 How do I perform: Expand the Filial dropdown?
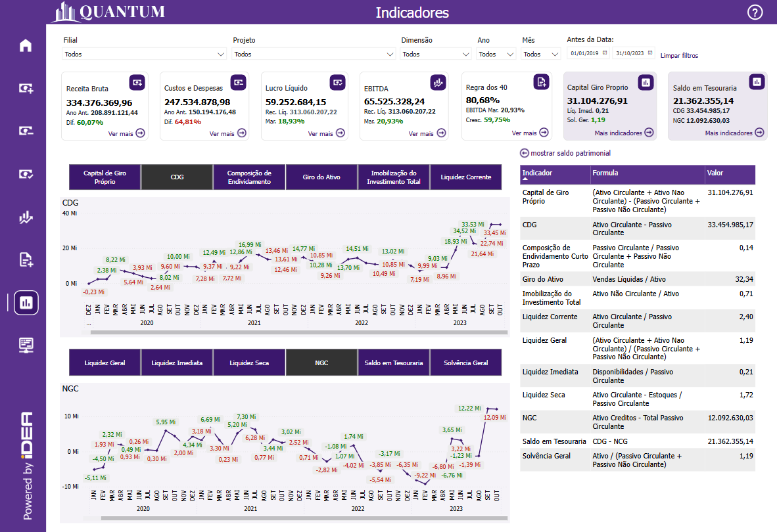pos(144,55)
